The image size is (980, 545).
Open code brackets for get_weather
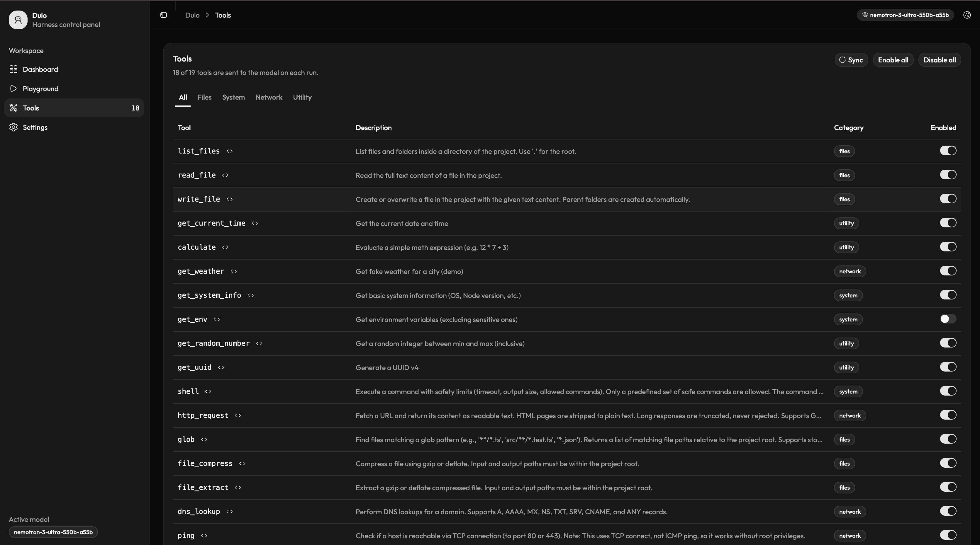(x=234, y=271)
